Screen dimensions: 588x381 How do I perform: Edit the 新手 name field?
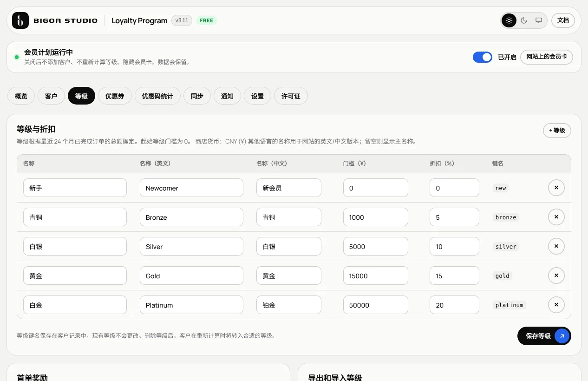[x=75, y=188]
